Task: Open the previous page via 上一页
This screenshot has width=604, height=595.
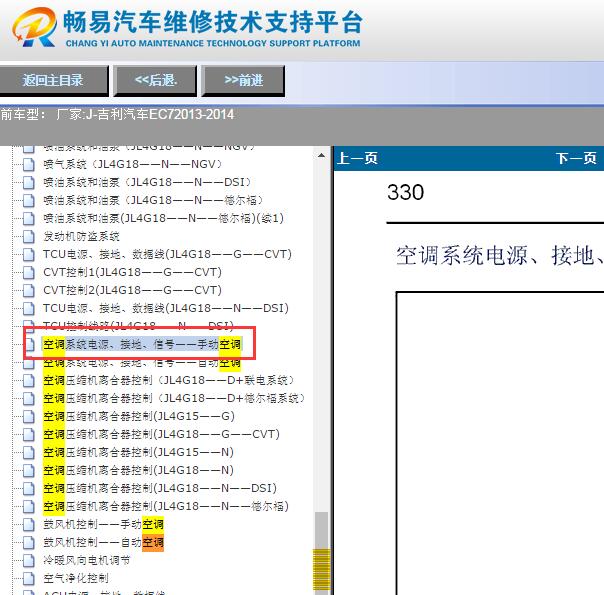Action: (x=357, y=158)
